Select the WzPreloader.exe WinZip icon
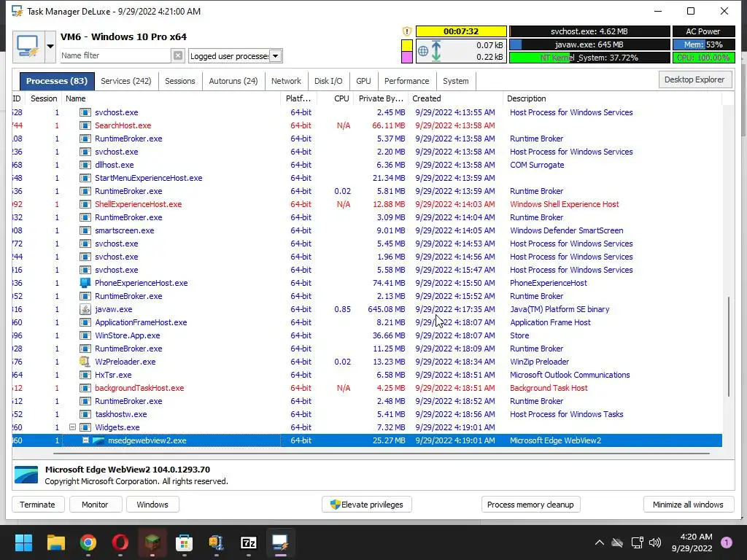747x560 pixels. pos(85,362)
